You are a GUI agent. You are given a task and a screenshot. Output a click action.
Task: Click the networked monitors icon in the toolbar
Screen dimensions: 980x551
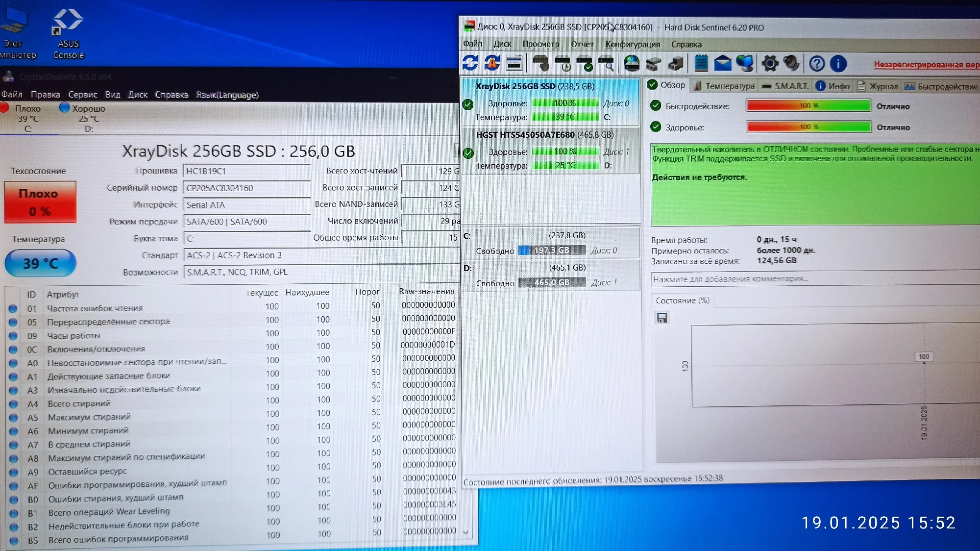tap(744, 63)
